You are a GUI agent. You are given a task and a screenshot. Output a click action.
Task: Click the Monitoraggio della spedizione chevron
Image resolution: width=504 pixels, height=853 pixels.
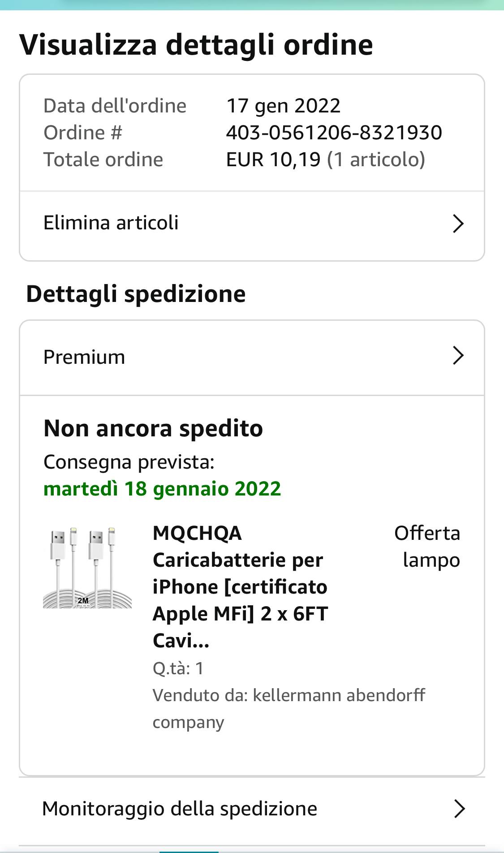(459, 809)
